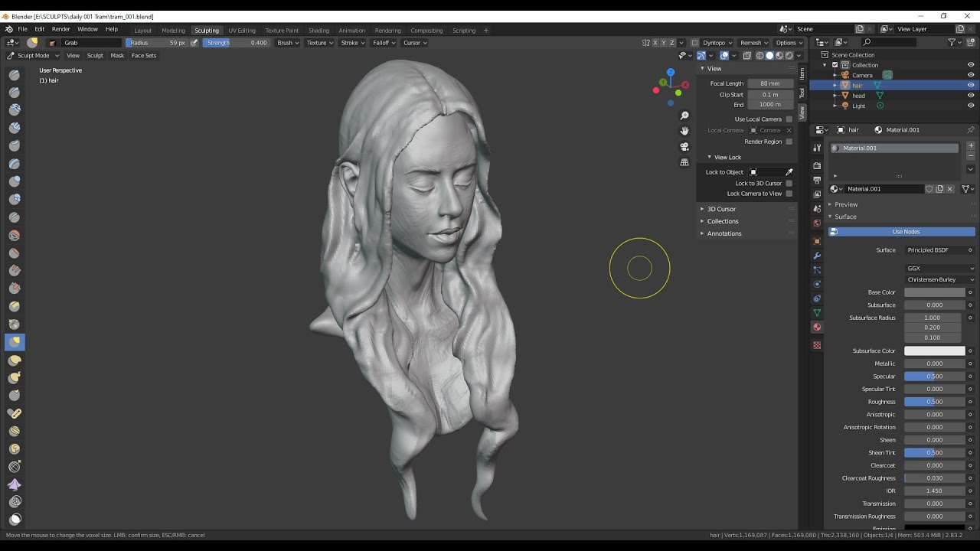This screenshot has height=551, width=980.
Task: Select the Smooth brush tool
Action: [x=15, y=235]
